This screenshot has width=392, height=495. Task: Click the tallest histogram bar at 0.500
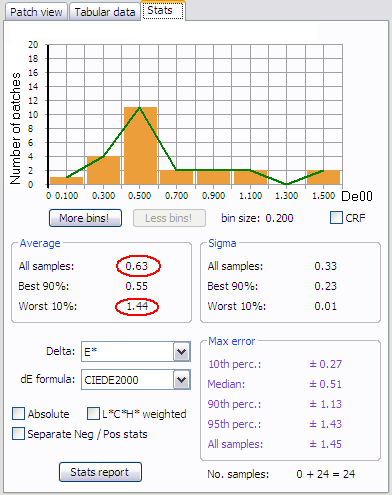pos(140,146)
